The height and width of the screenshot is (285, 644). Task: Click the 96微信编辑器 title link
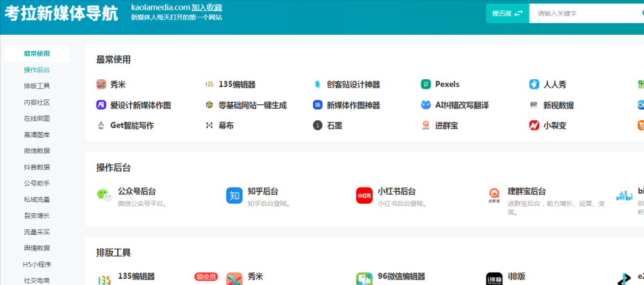click(x=401, y=277)
